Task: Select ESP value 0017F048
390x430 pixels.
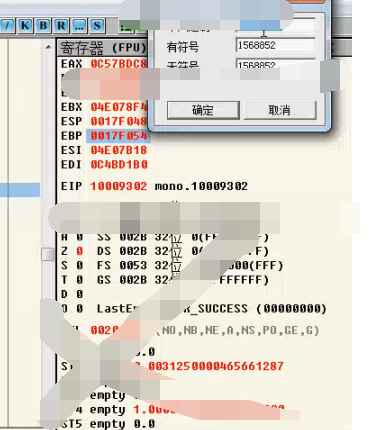Action: point(119,121)
